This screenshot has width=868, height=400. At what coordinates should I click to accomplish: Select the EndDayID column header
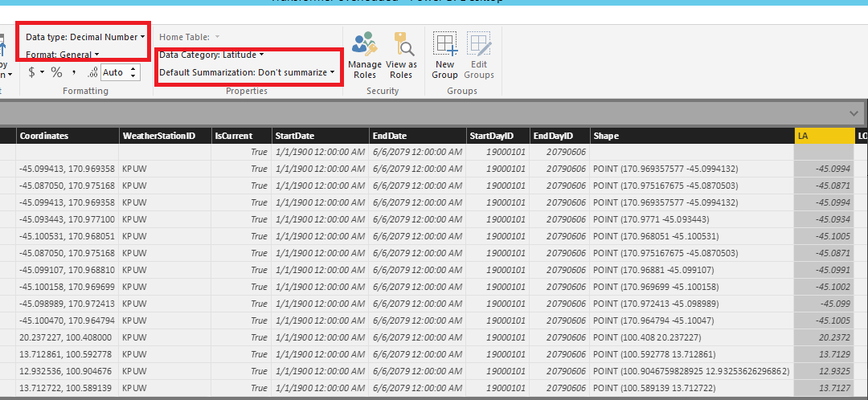coord(559,136)
